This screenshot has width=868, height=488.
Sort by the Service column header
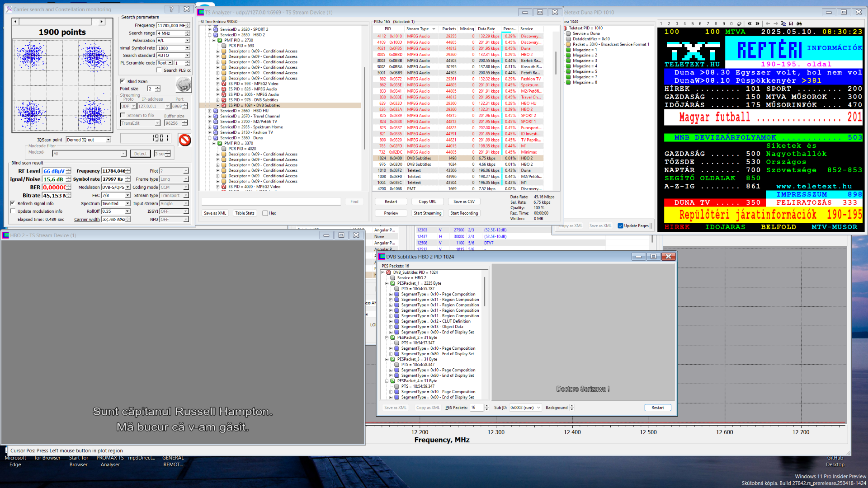(531, 28)
